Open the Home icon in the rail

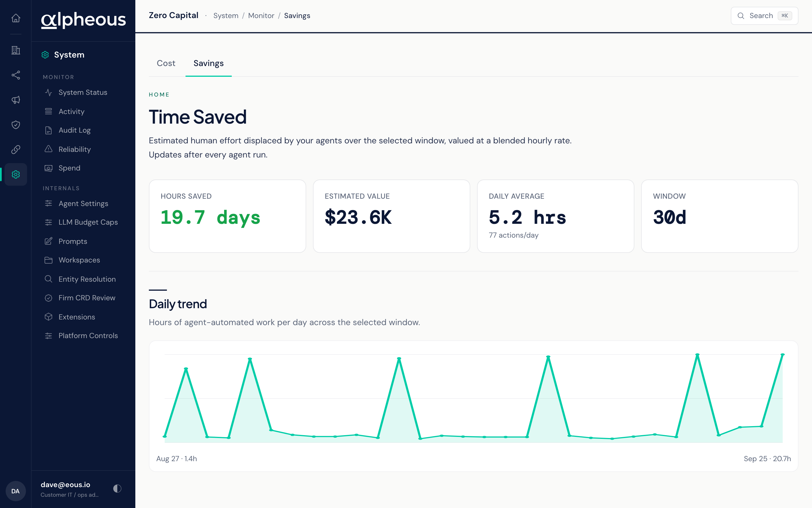click(x=16, y=18)
